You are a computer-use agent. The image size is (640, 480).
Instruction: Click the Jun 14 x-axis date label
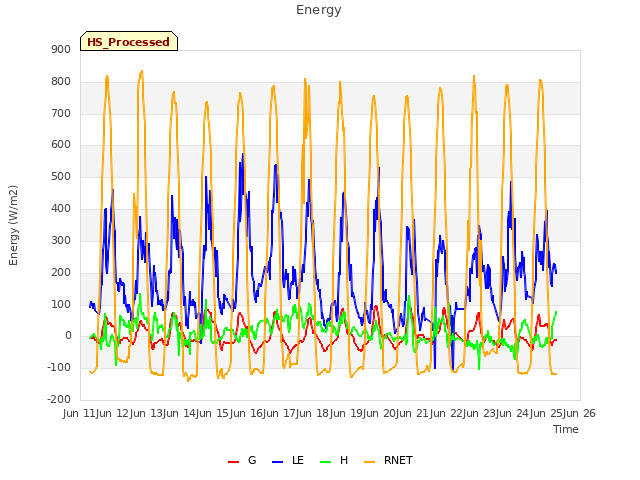(x=180, y=413)
